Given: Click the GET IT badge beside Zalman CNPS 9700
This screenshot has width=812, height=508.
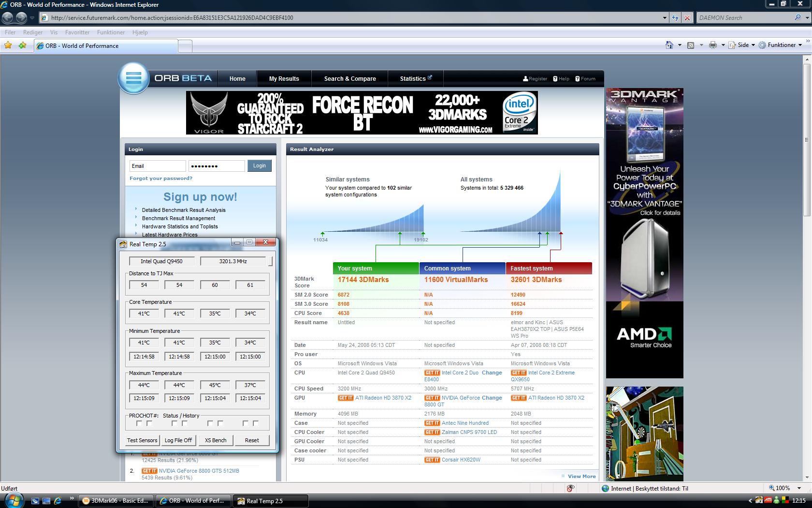Looking at the screenshot, I should point(432,432).
